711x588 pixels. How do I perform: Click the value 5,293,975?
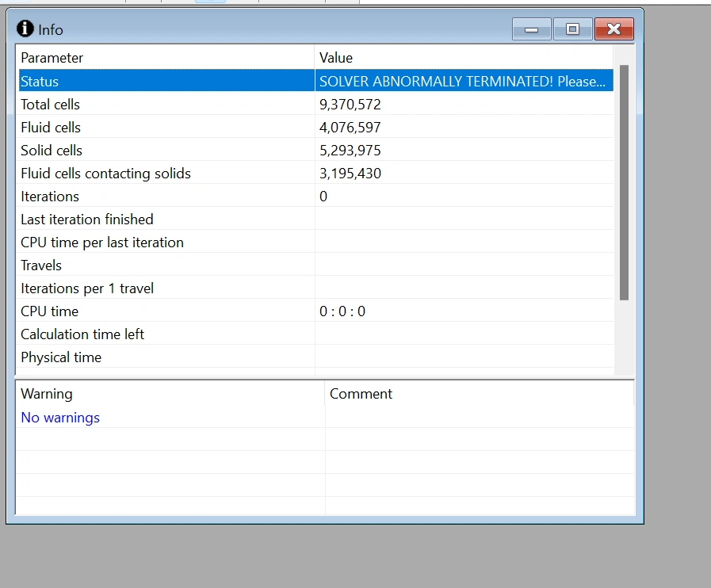pyautogui.click(x=350, y=151)
